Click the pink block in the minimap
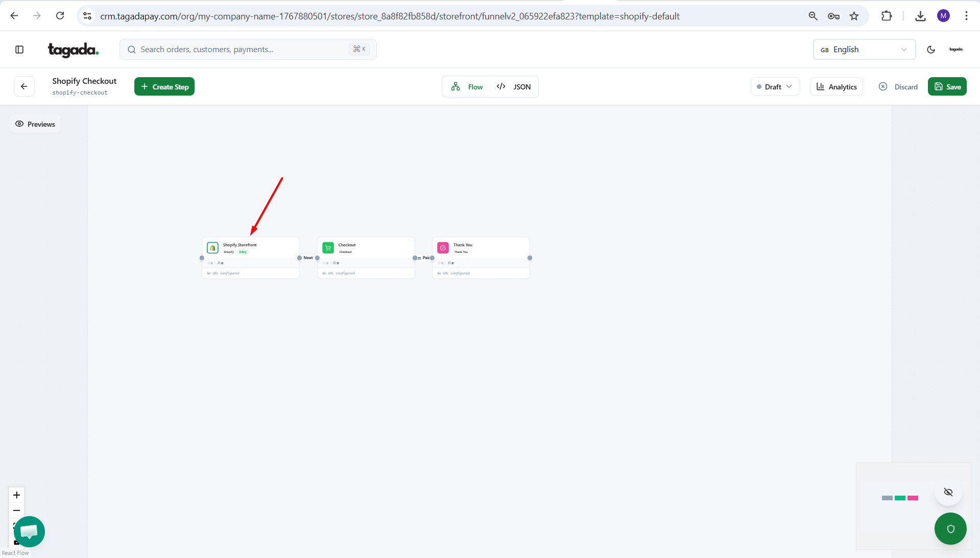This screenshot has height=558, width=980. tap(913, 498)
